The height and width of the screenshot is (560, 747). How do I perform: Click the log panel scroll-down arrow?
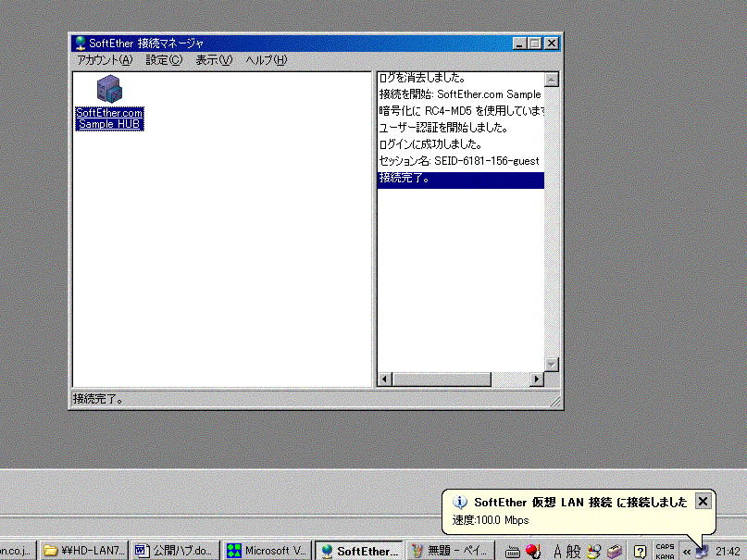pyautogui.click(x=552, y=365)
